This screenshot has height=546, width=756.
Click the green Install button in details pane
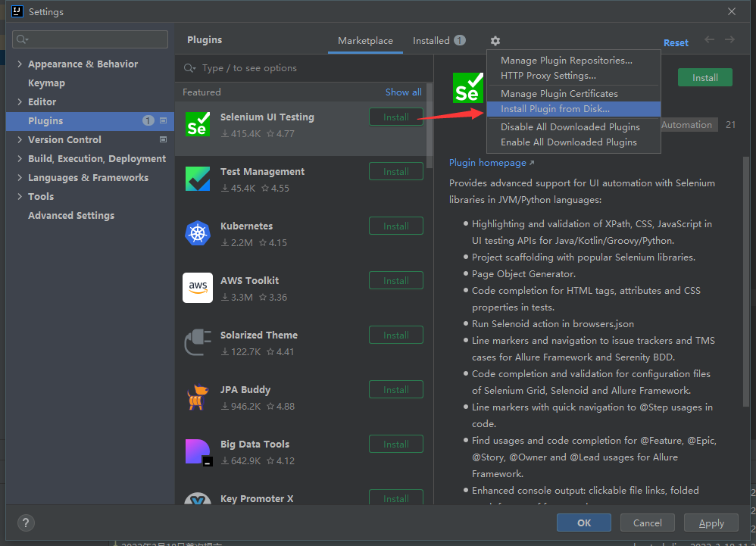(x=705, y=77)
